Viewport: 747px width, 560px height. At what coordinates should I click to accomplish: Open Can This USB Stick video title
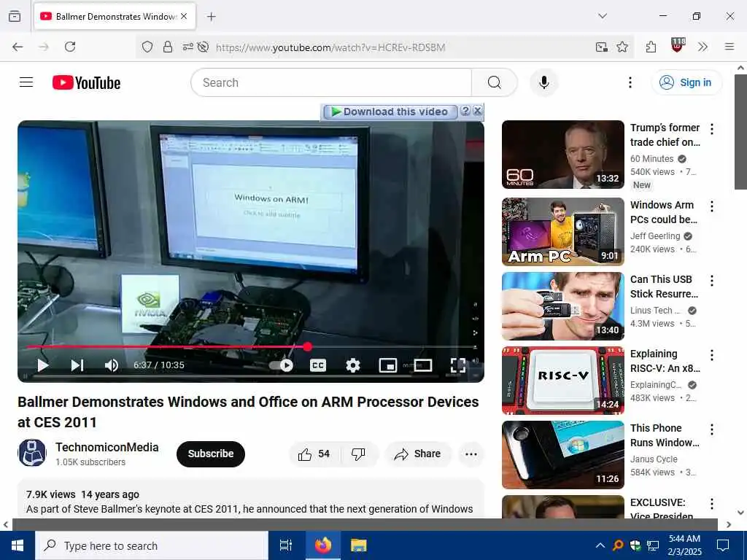point(665,287)
